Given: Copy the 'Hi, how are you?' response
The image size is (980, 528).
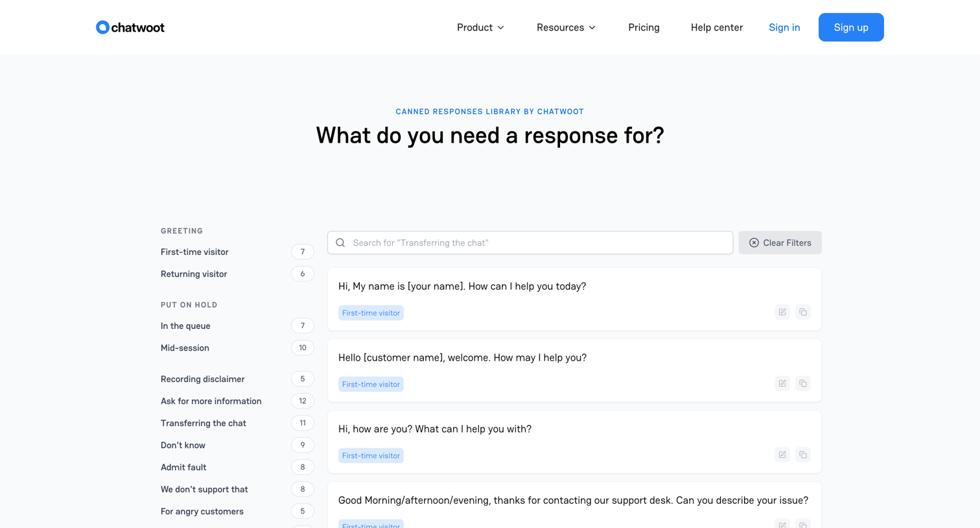Looking at the screenshot, I should coord(803,455).
